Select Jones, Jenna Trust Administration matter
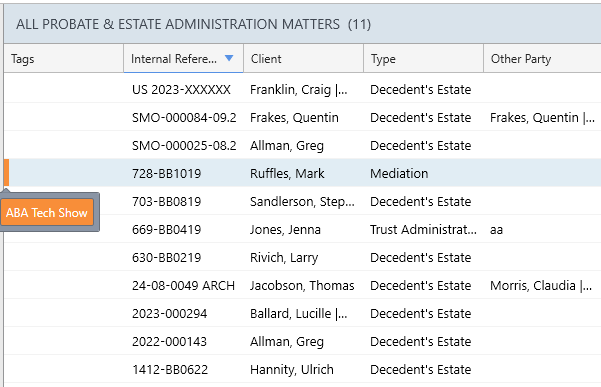 [302, 229]
